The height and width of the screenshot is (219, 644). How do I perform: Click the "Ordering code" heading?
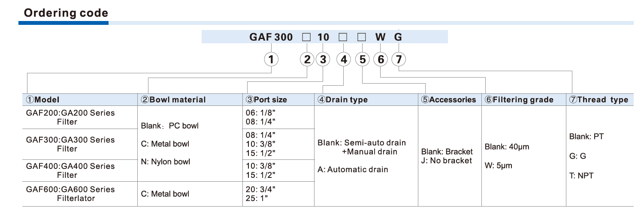click(x=66, y=13)
